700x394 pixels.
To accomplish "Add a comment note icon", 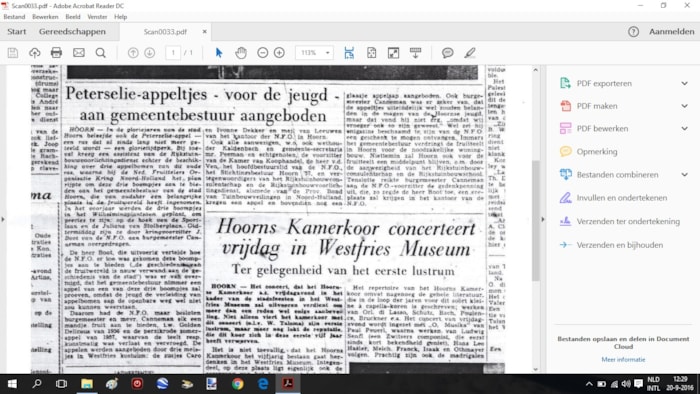I will point(447,53).
